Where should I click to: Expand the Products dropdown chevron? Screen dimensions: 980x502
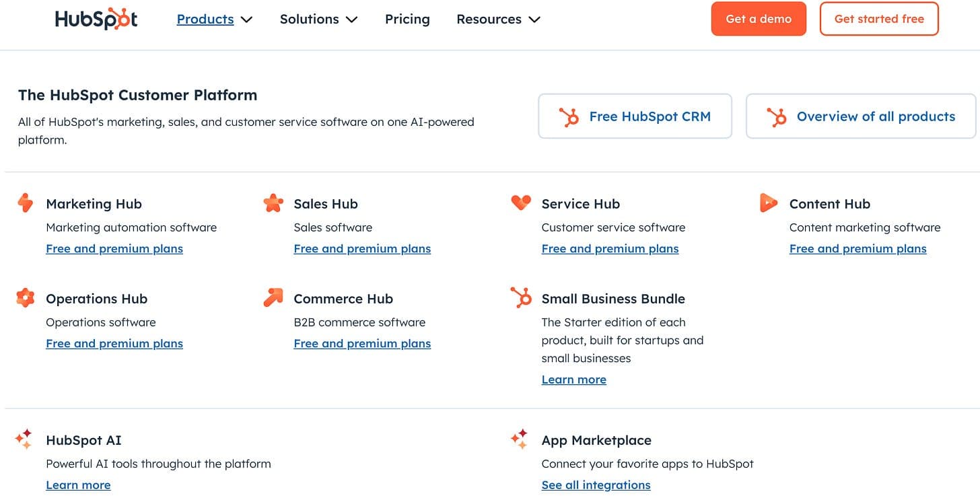pyautogui.click(x=247, y=20)
